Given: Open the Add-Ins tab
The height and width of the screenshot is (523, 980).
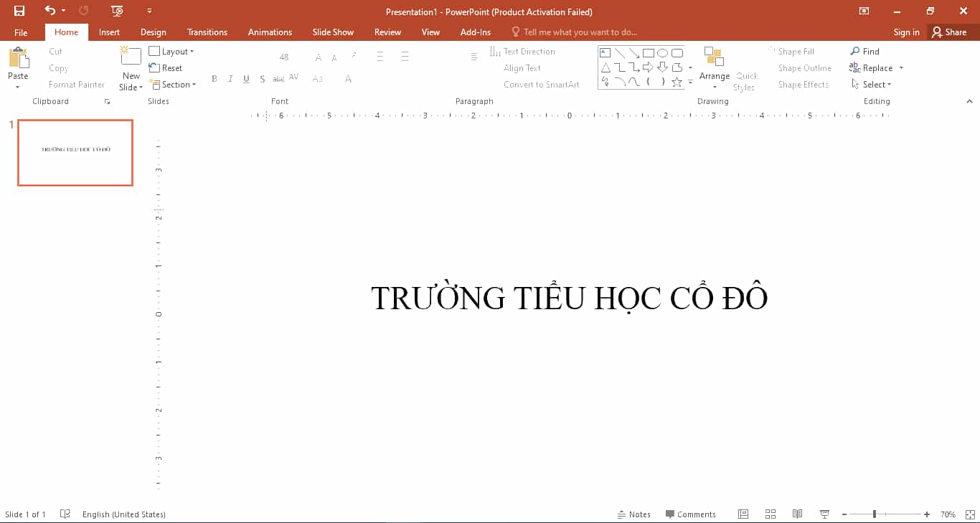Looking at the screenshot, I should point(476,32).
